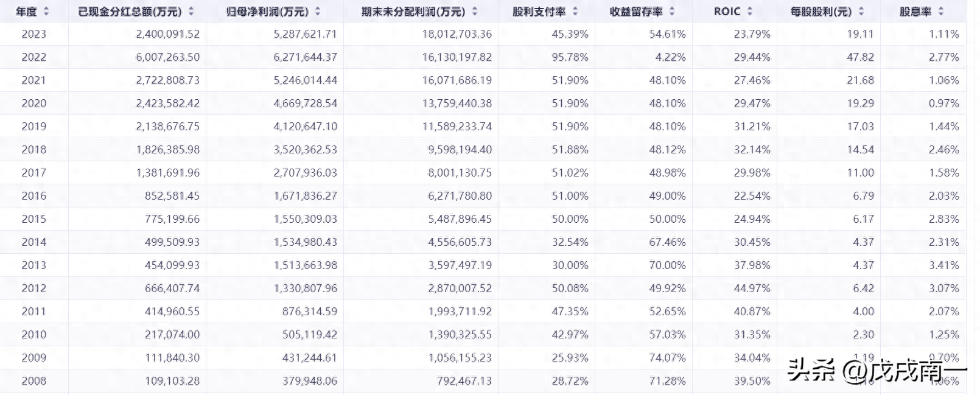Sort by 股息率 using the header arrows

pos(941,12)
